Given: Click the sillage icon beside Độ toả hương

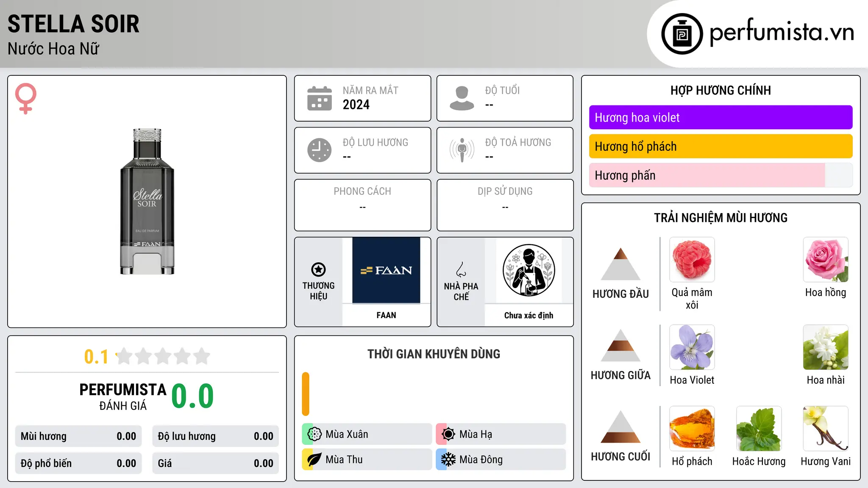Looking at the screenshot, I should (462, 150).
